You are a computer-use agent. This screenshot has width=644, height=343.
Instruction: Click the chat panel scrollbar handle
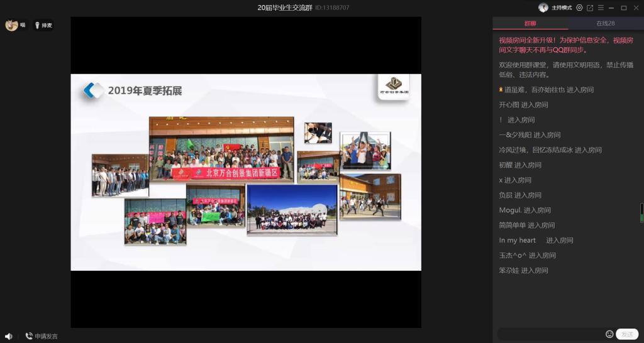(x=641, y=212)
